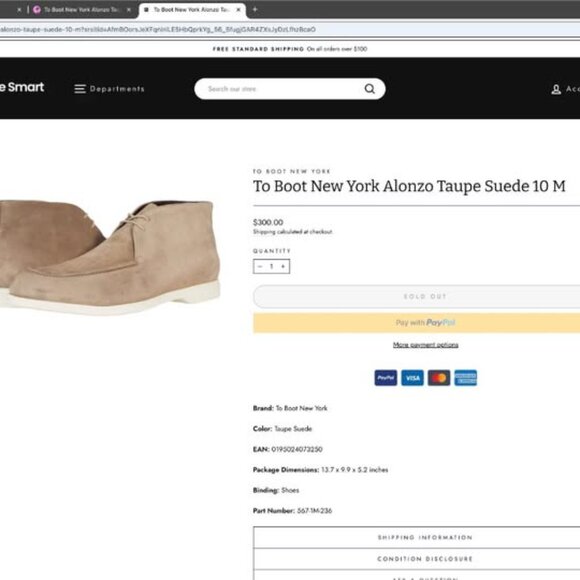Close the active To Boot New York tab
Screen dimensions: 580x580
coord(238,10)
